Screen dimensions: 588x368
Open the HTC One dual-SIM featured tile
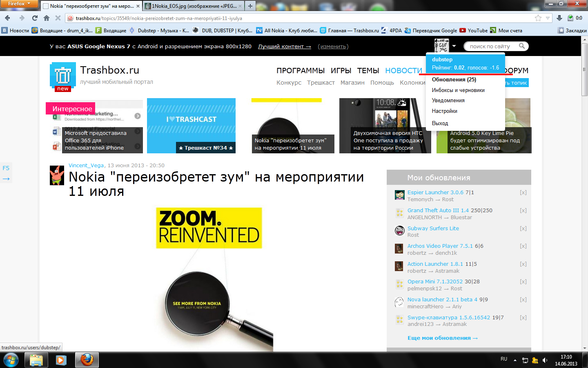click(x=385, y=126)
